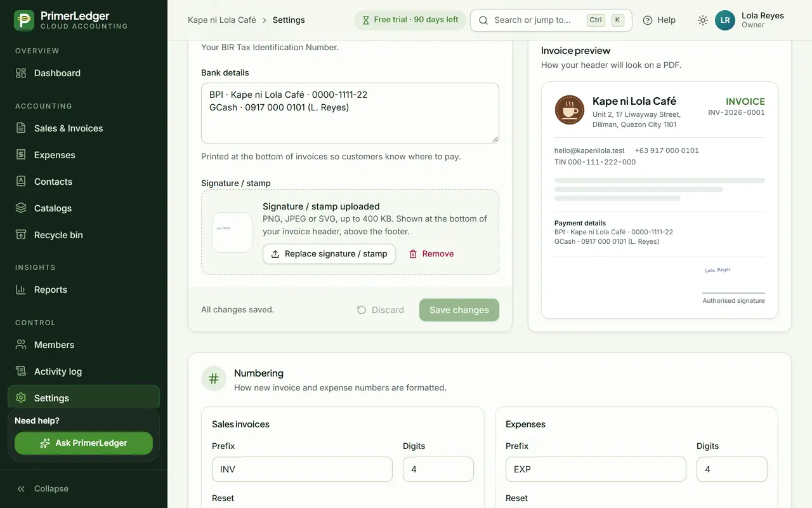Click the Expenses receipt icon
812x508 pixels.
point(21,155)
